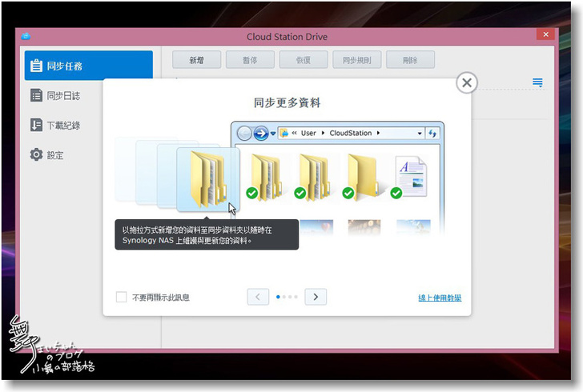Click the 暫停 button
Screen dimensions: 583x392
[x=250, y=60]
